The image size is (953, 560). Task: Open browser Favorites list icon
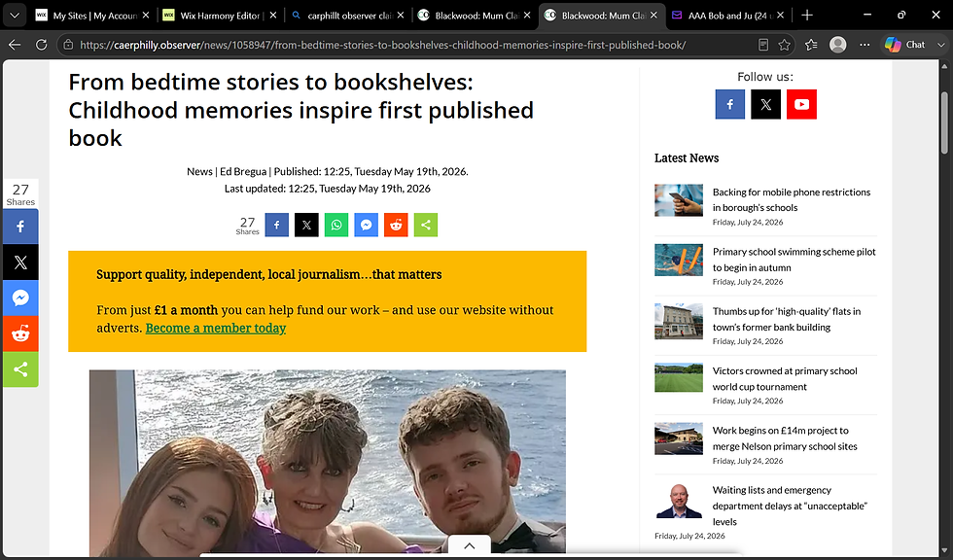[x=811, y=45]
